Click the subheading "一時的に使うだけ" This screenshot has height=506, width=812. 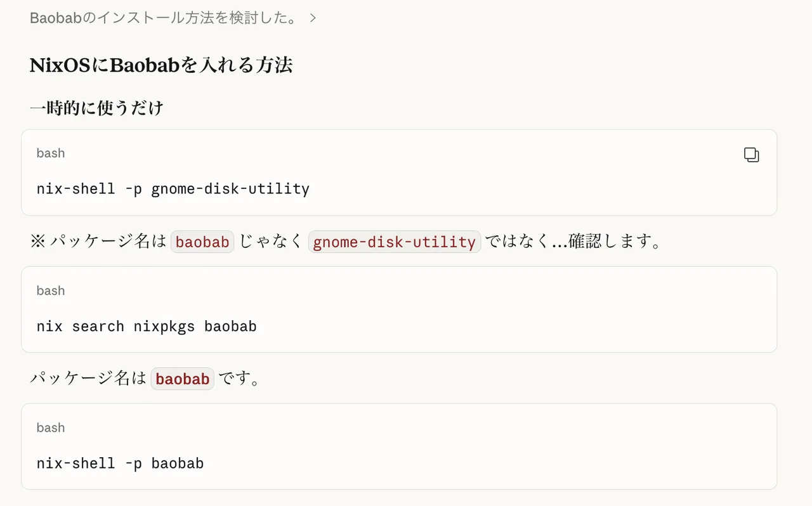coord(96,108)
